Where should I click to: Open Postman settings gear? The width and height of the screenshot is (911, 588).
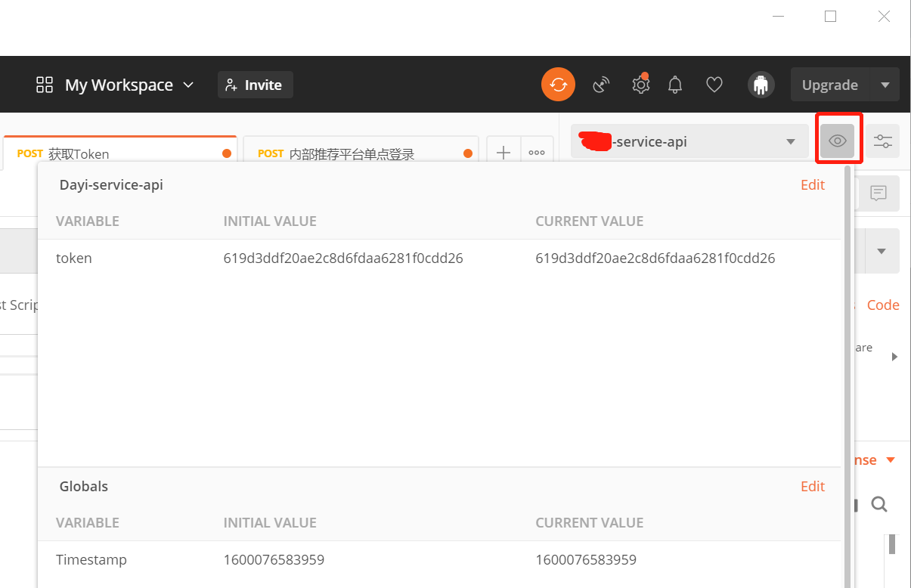click(640, 84)
